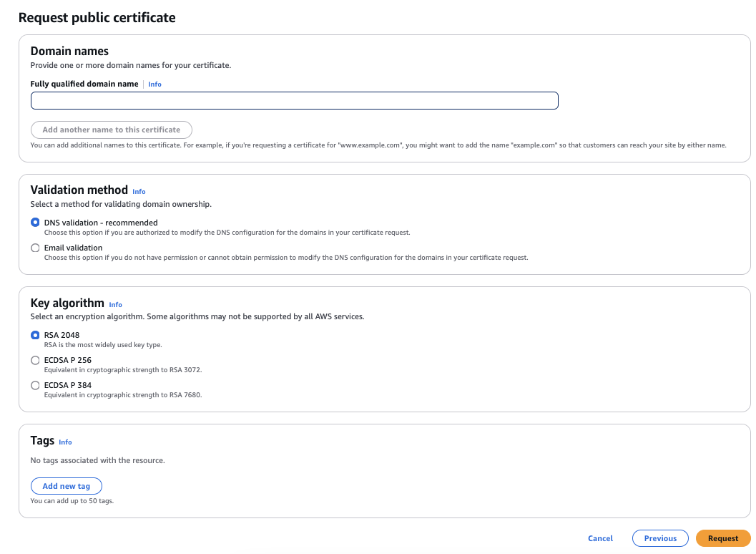This screenshot has height=554, width=756.
Task: Submit with the orange Request button
Action: pos(723,538)
